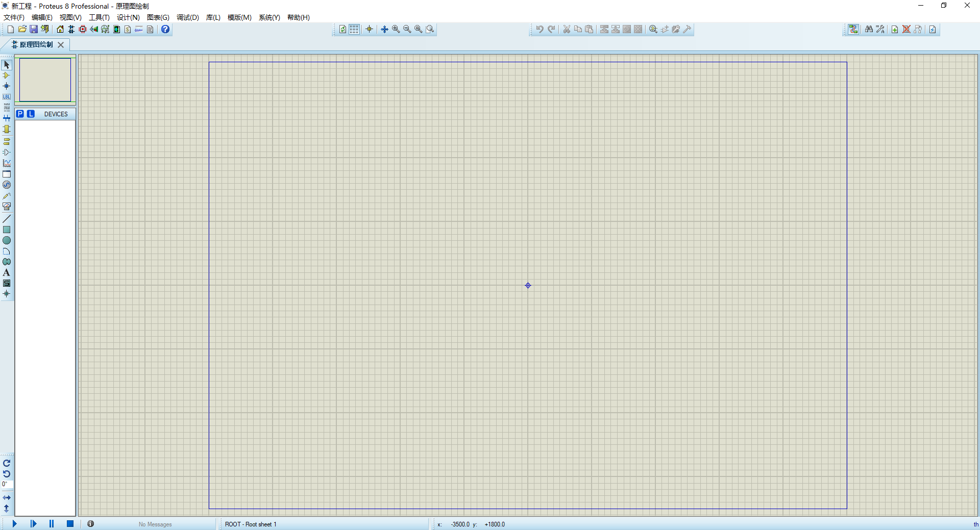The image size is (980, 530).
Task: Choose Wire Label Mode (LBL) tool
Action: (7, 96)
